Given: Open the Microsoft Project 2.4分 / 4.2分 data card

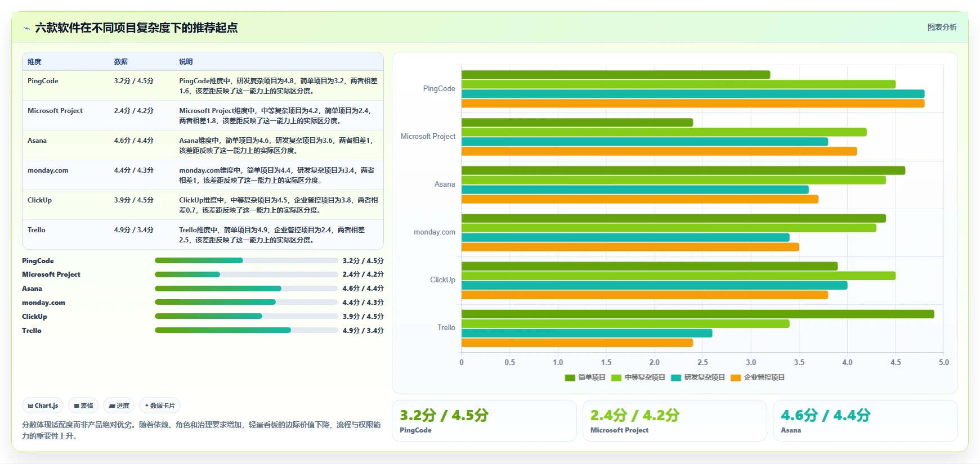Looking at the screenshot, I should click(x=675, y=421).
